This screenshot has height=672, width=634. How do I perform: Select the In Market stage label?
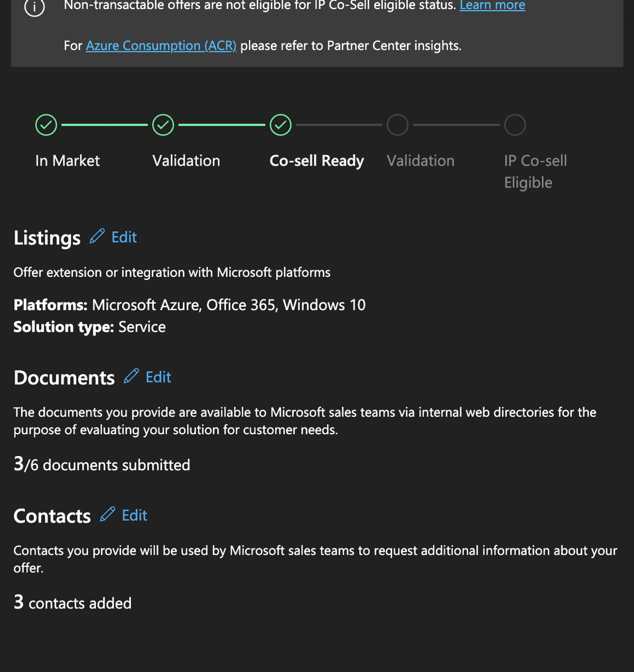pos(67,161)
